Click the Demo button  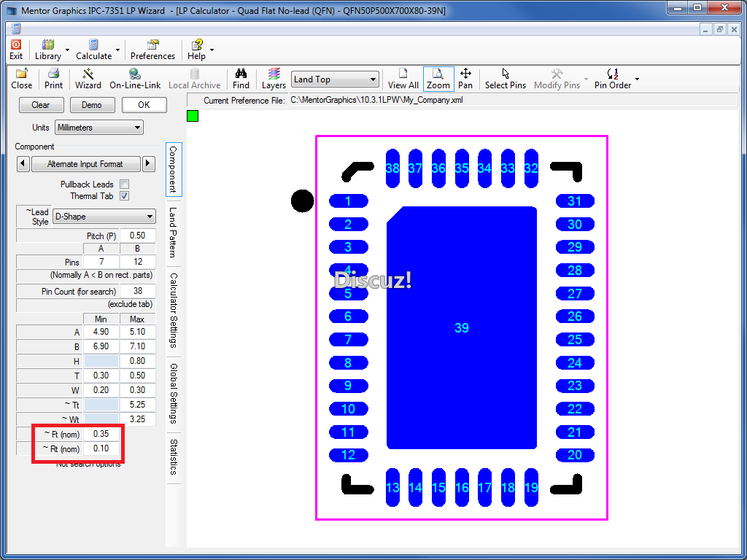(x=92, y=105)
